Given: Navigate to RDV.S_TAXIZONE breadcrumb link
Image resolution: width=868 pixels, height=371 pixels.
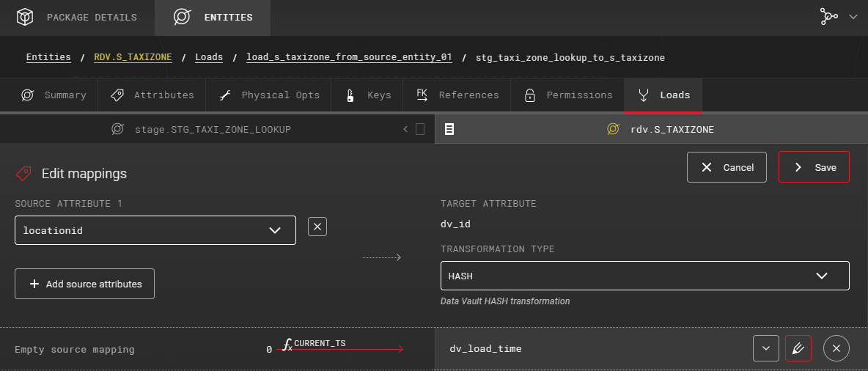Looking at the screenshot, I should point(133,57).
